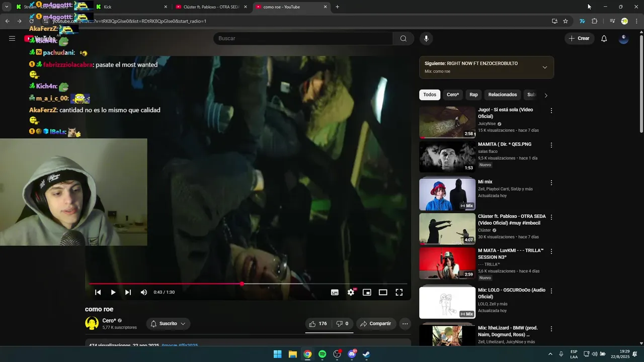Toggle subtitles in the video player
The height and width of the screenshot is (362, 644).
tap(335, 292)
